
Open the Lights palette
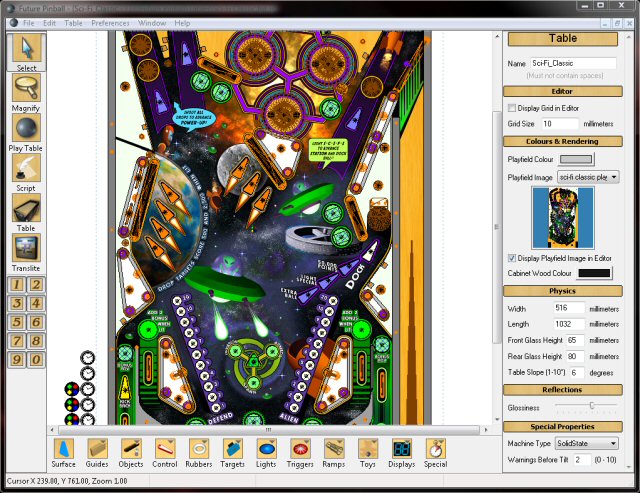pos(266,453)
